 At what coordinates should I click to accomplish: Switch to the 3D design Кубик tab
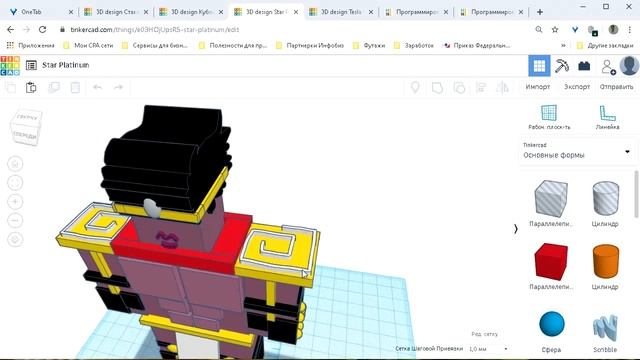click(x=191, y=12)
